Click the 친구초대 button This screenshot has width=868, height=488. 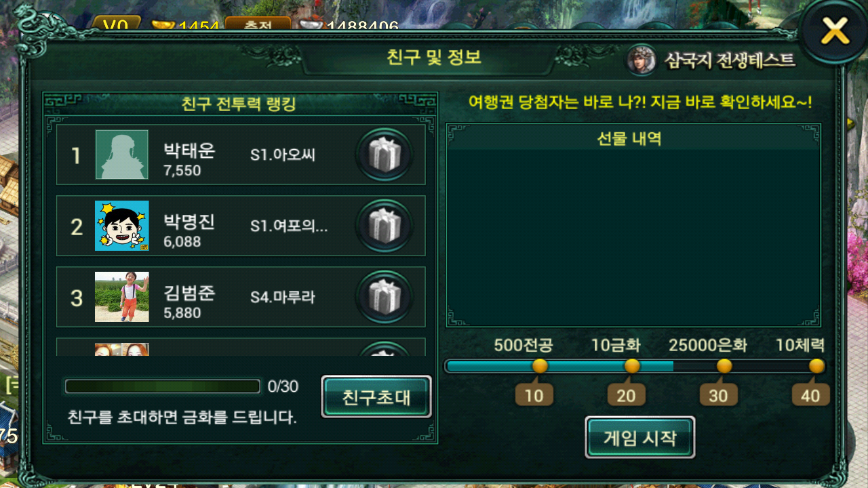coord(376,396)
